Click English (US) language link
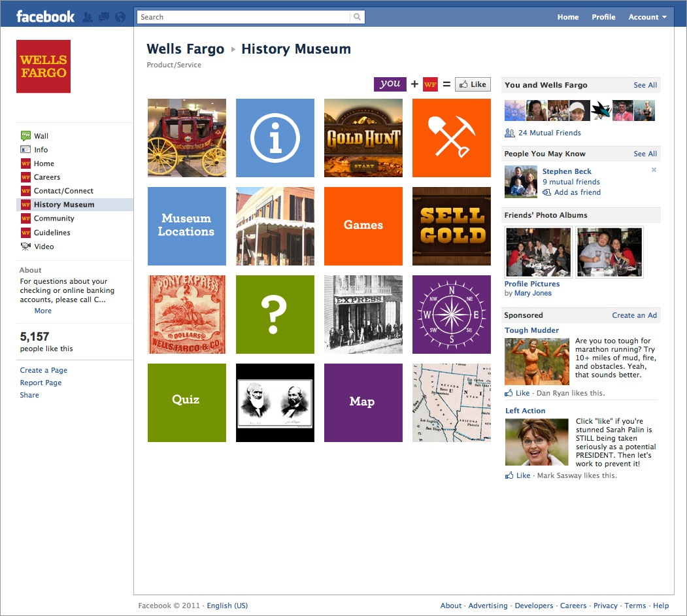The image size is (687, 616). point(227,606)
